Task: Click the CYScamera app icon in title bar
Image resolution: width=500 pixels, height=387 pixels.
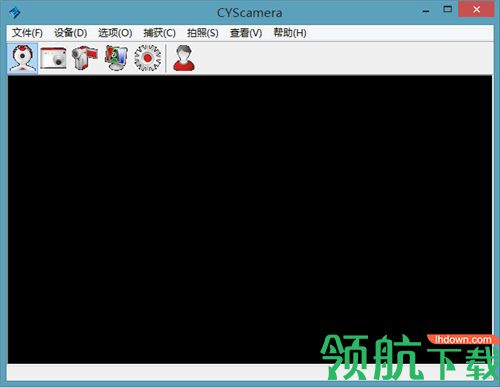Action: [15, 13]
